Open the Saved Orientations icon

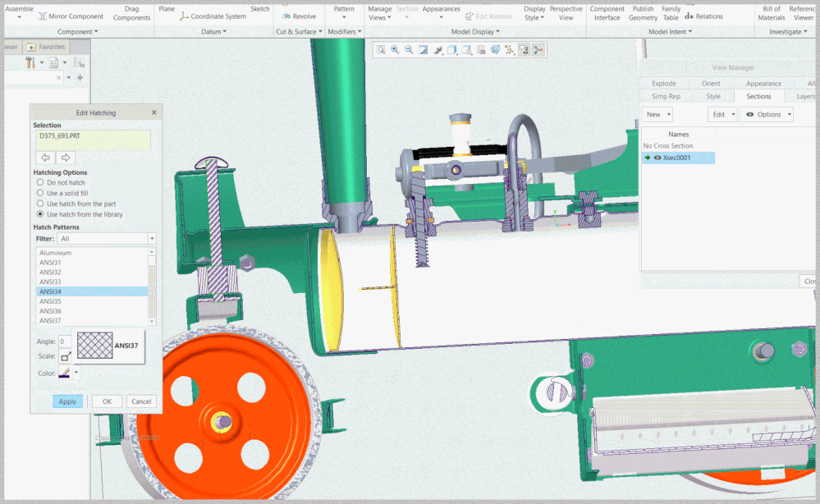click(466, 50)
